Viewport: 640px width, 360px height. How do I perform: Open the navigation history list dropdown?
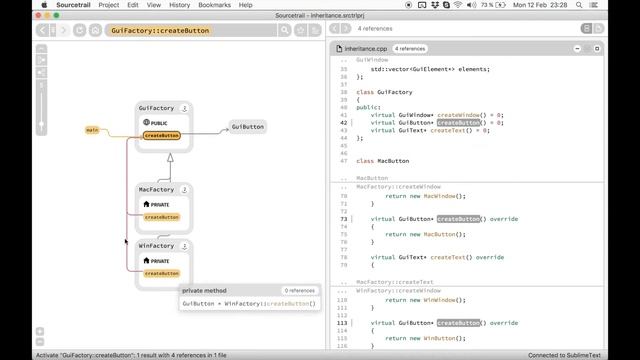coord(53,30)
